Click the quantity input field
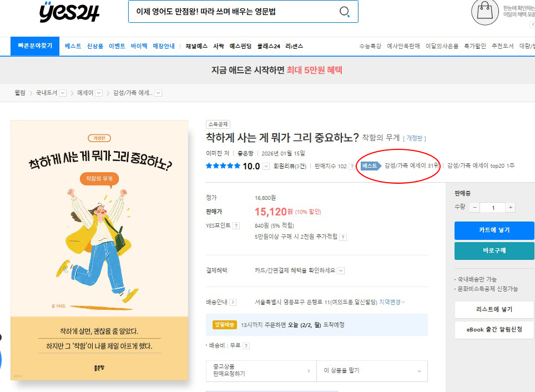The image size is (535, 392). [492, 207]
